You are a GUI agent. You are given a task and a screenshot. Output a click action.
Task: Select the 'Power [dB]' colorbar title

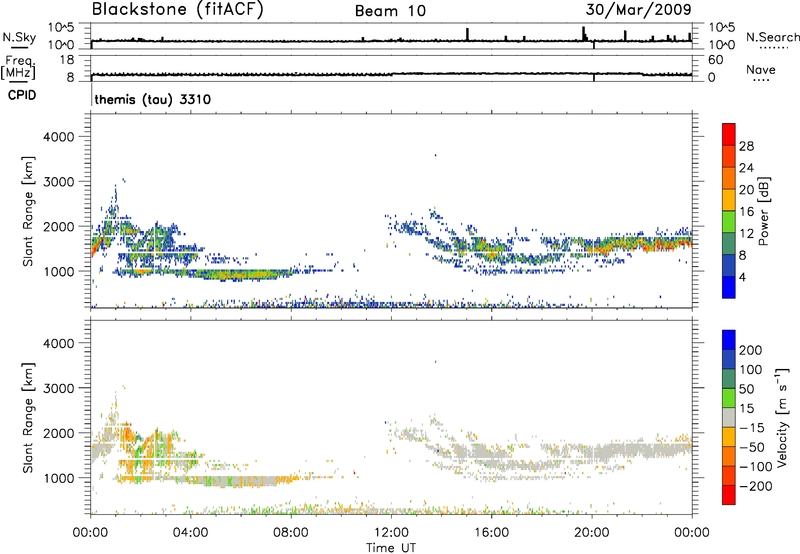point(763,211)
